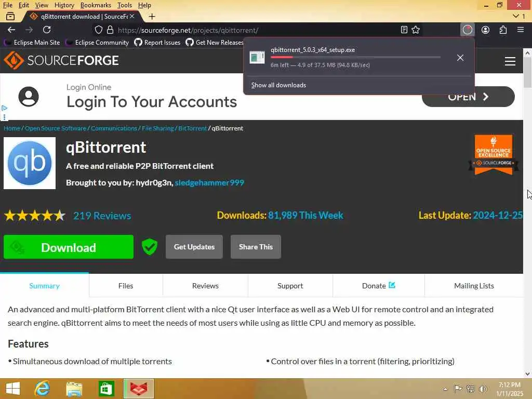
Task: Click the Communications breadcrumb link
Action: click(x=114, y=128)
